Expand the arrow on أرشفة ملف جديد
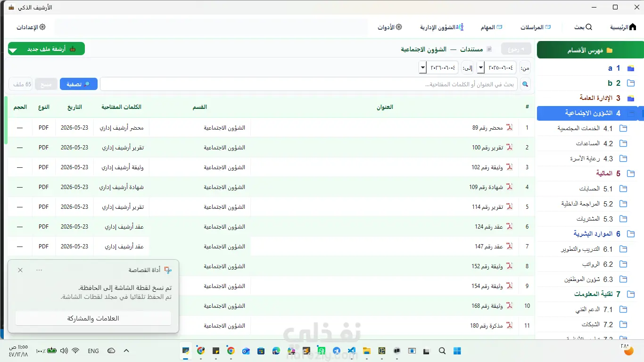The height and width of the screenshot is (362, 644). 13,49
